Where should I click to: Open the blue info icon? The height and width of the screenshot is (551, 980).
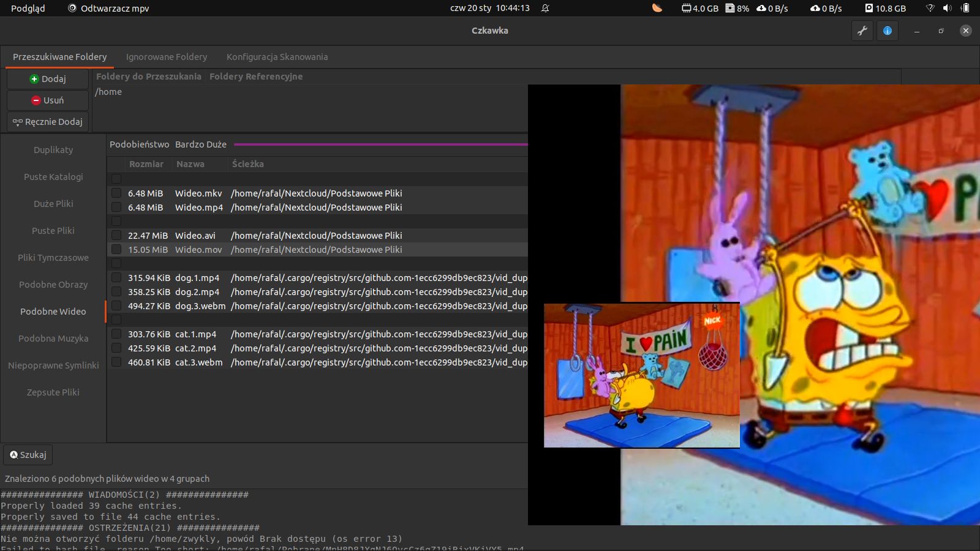click(x=887, y=31)
